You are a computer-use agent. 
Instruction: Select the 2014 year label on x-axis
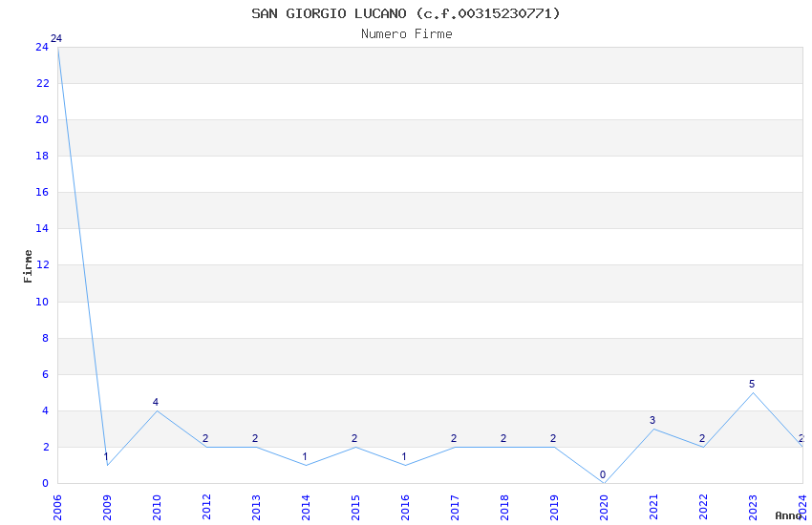click(x=306, y=508)
